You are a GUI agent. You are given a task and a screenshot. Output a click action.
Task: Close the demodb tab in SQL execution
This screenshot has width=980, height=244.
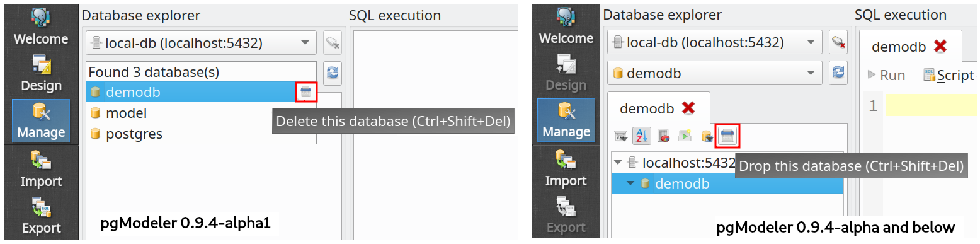[940, 46]
